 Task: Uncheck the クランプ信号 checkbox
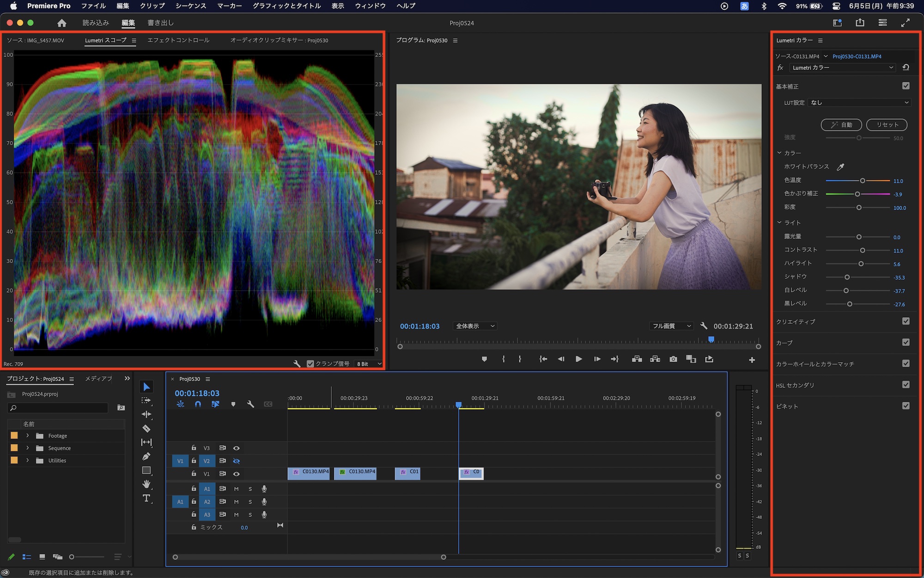tap(310, 364)
